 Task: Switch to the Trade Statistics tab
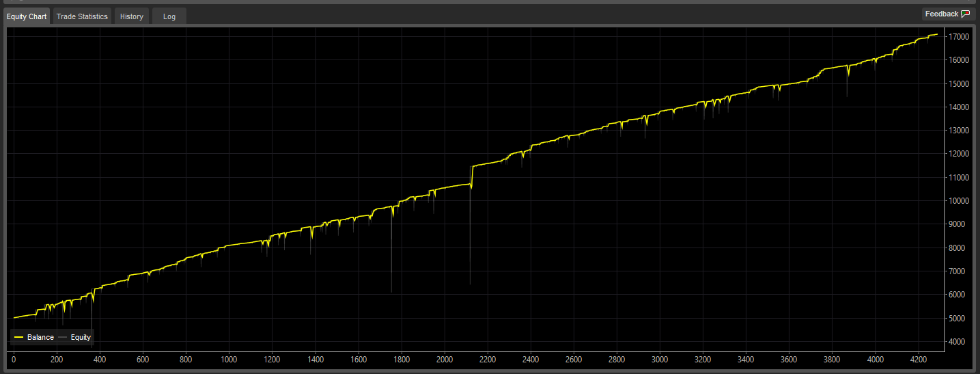click(82, 16)
